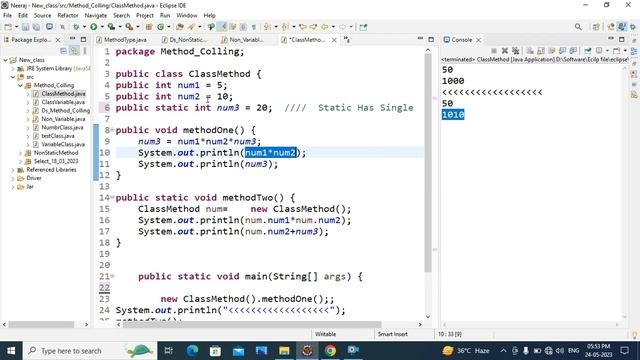Click Remove All Terminated Launches icon

[516, 51]
